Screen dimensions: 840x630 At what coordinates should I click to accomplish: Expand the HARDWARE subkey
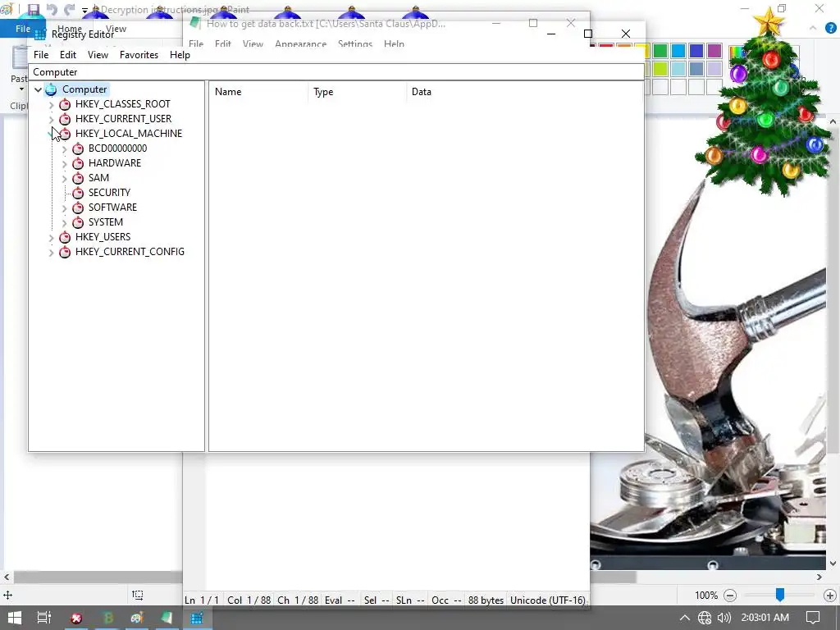coord(65,163)
